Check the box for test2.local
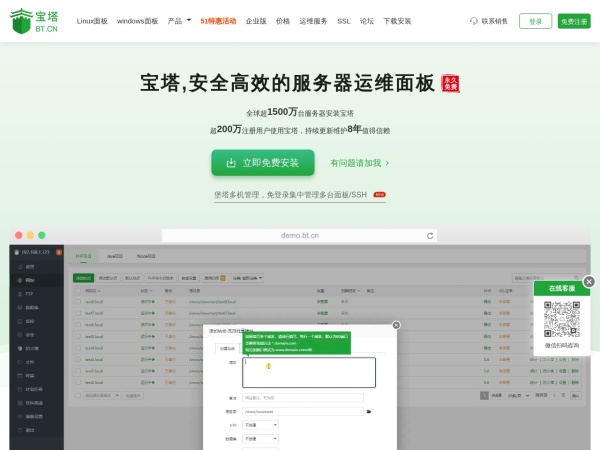This screenshot has height=450, width=600. point(78,382)
